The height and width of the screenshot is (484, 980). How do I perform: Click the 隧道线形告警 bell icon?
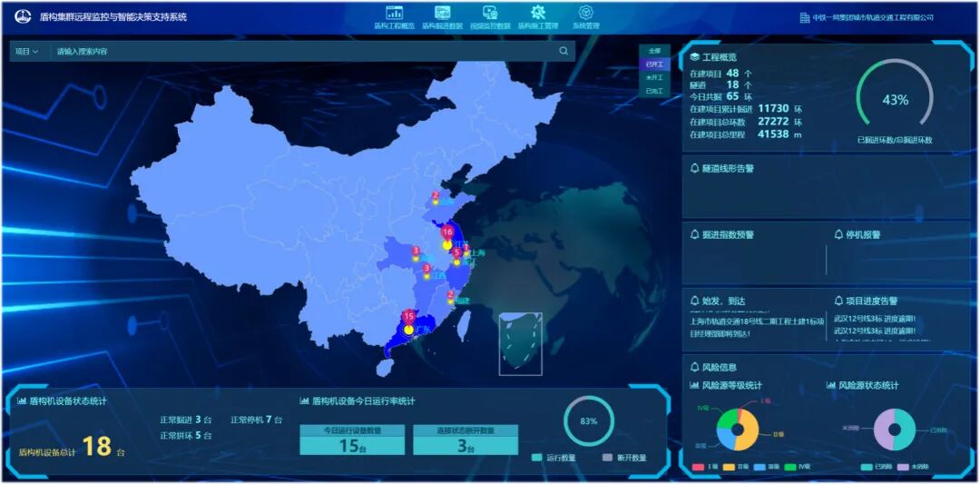coord(695,168)
